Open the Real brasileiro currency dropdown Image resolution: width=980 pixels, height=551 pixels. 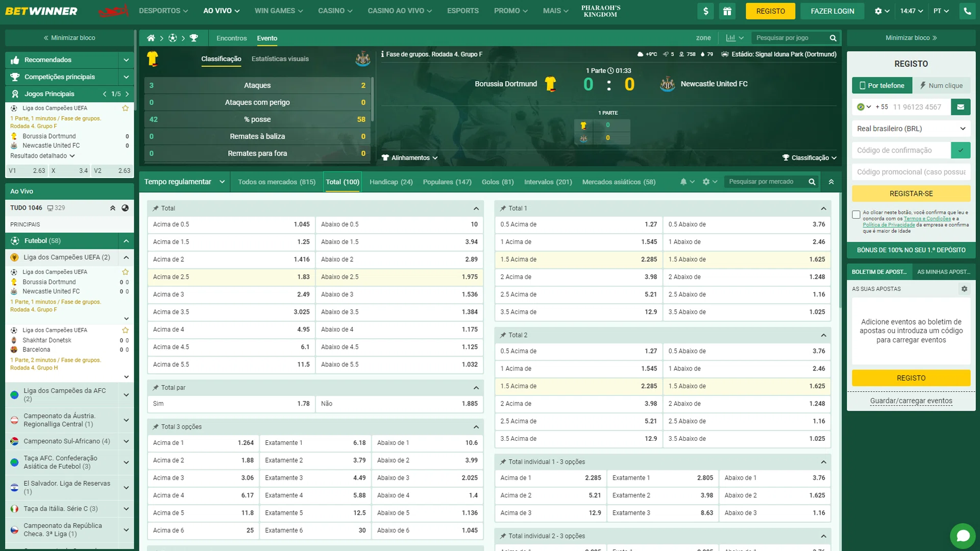pos(911,129)
